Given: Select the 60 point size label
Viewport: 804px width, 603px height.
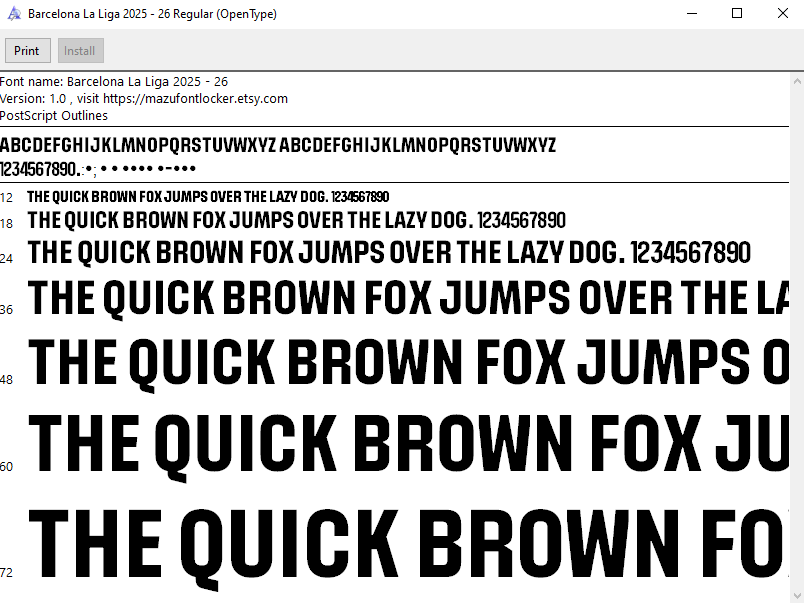Looking at the screenshot, I should [7, 466].
